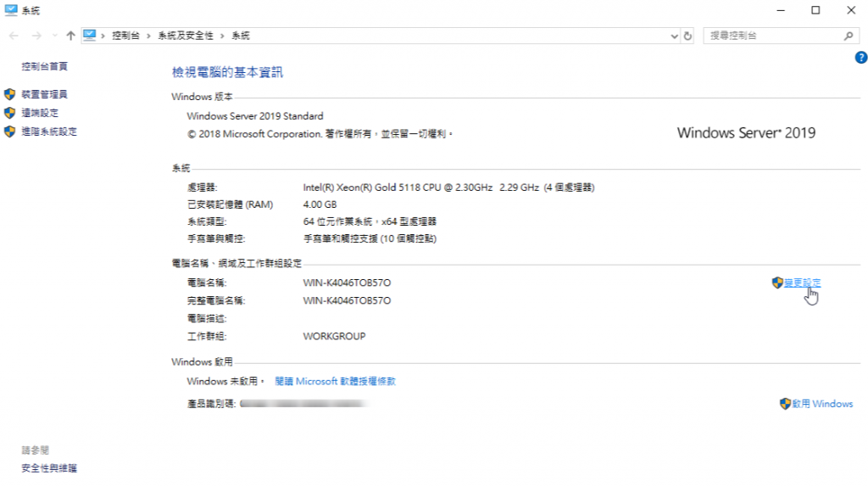
Task: Click shield icon beside 裝置管理員
Action: [x=9, y=94]
